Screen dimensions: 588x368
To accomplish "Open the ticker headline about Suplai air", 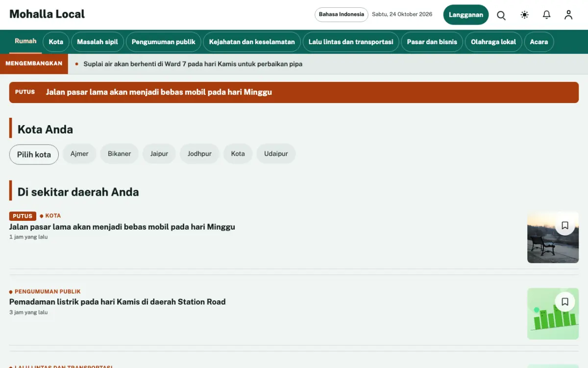I will point(193,64).
